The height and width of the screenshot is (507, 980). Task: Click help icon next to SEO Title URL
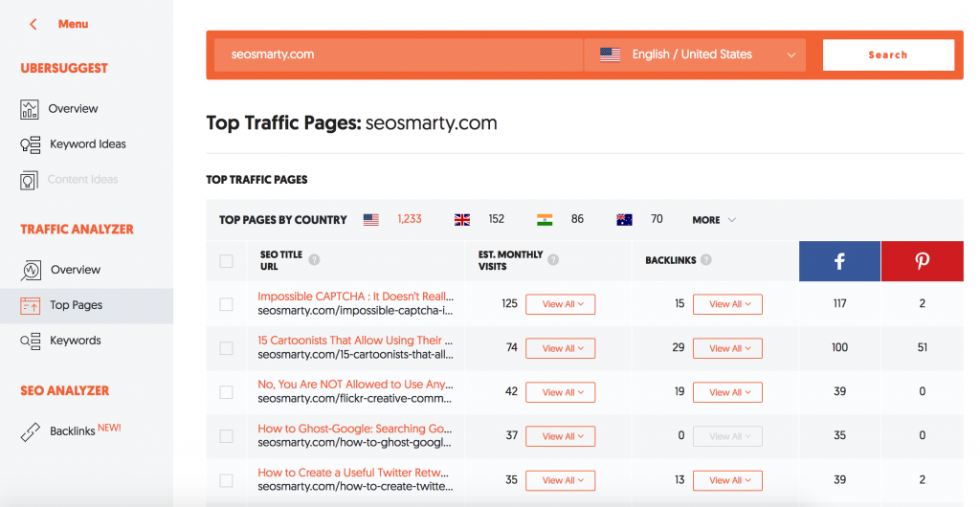[x=314, y=260]
